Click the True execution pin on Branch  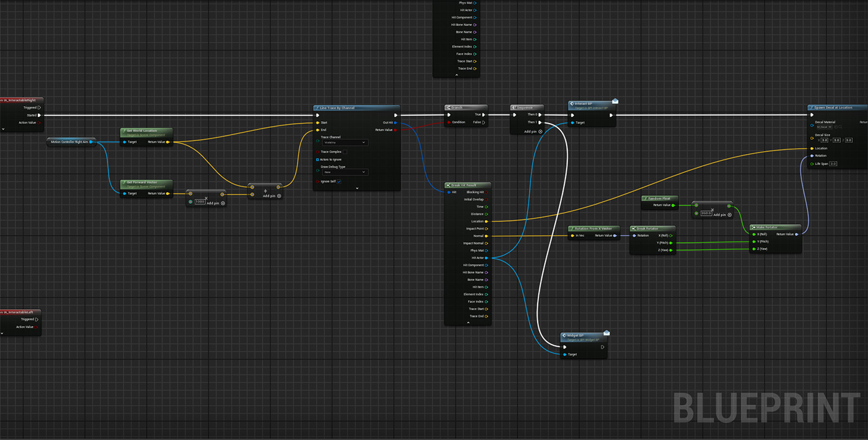point(485,115)
